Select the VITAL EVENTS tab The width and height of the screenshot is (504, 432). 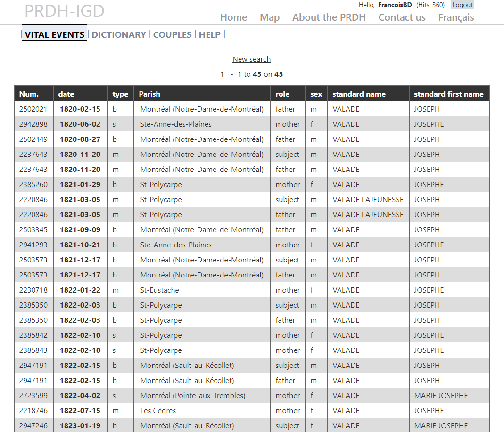click(x=55, y=34)
